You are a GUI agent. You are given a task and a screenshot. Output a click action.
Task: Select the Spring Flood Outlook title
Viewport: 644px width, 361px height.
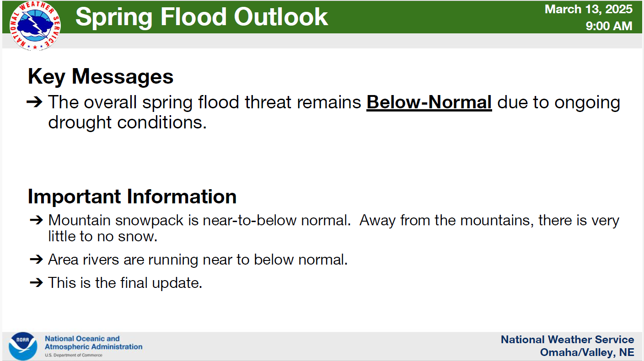pyautogui.click(x=202, y=17)
